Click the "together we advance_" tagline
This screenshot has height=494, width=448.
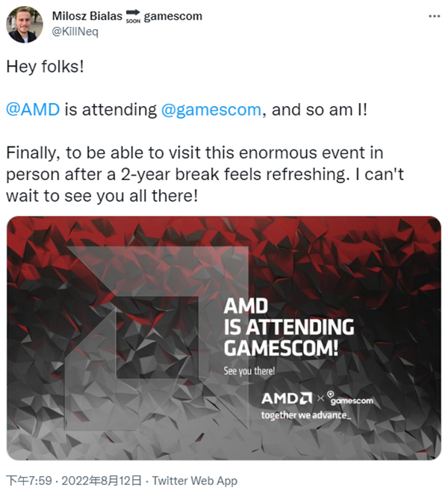(305, 415)
